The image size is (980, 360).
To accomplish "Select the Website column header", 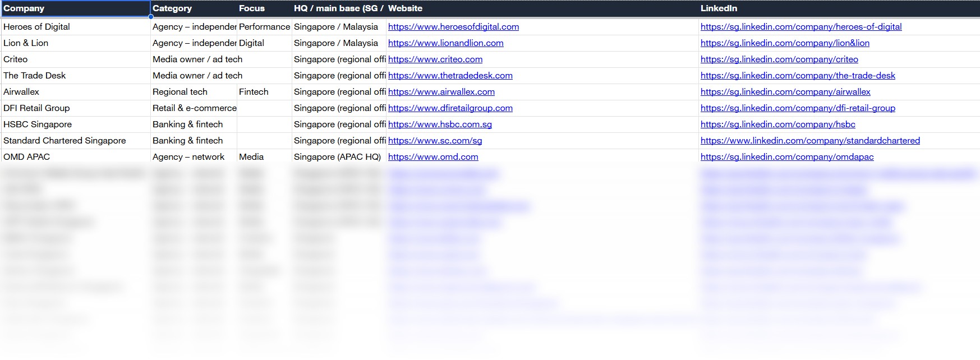I will click(x=542, y=8).
